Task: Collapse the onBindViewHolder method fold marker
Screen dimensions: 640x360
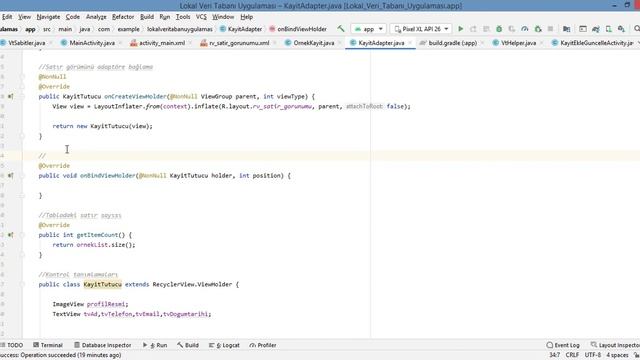Action: 22,176
